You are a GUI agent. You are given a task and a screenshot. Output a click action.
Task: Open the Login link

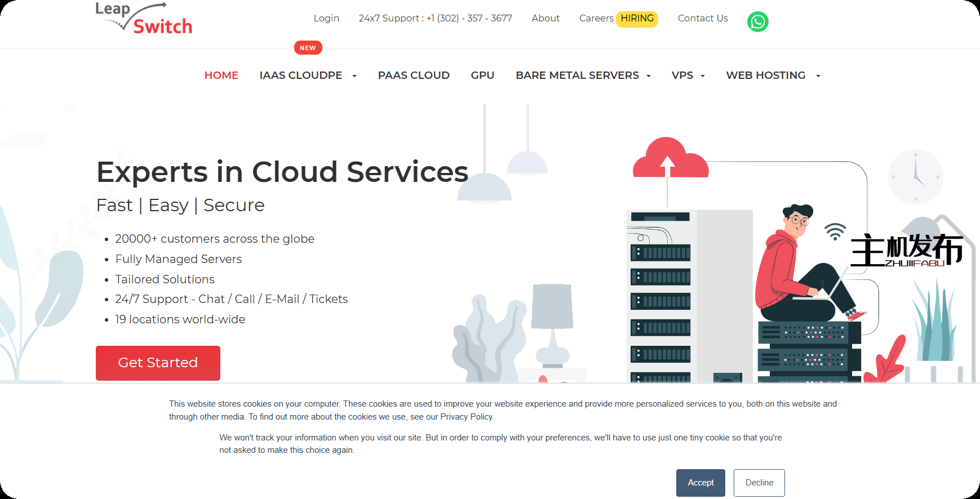(x=326, y=19)
